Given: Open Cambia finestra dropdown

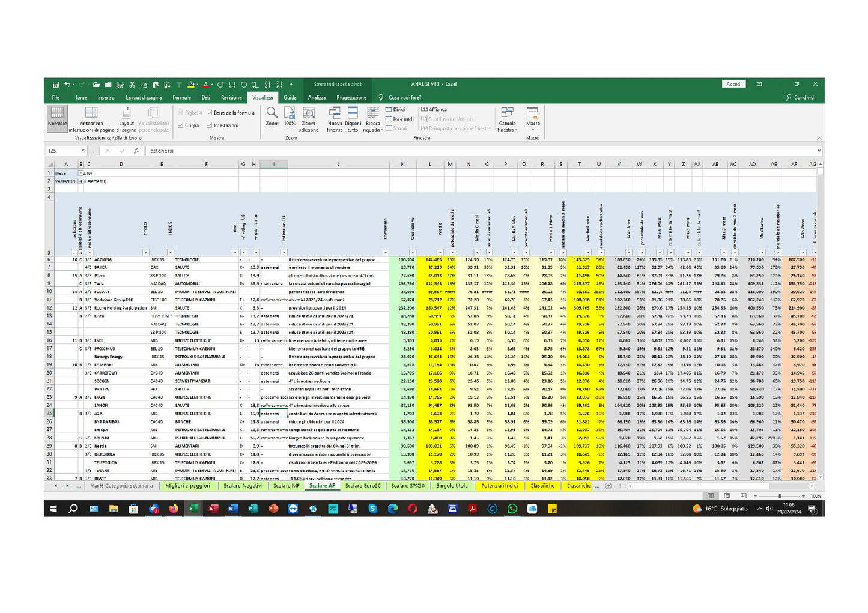Looking at the screenshot, I should 507,119.
